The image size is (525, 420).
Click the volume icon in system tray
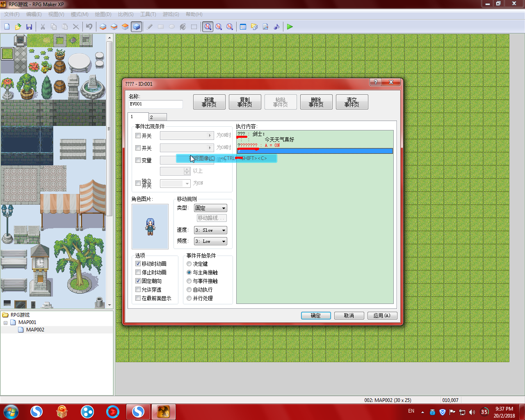[x=472, y=412]
